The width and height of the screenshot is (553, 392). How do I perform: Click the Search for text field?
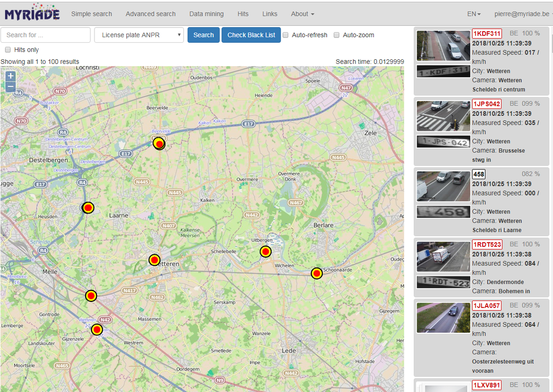point(45,35)
